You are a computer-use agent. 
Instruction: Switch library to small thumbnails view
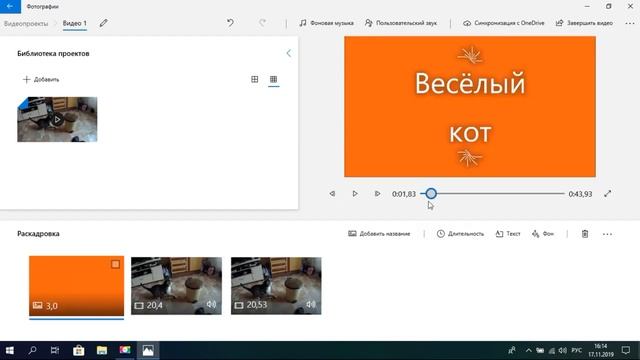click(273, 79)
